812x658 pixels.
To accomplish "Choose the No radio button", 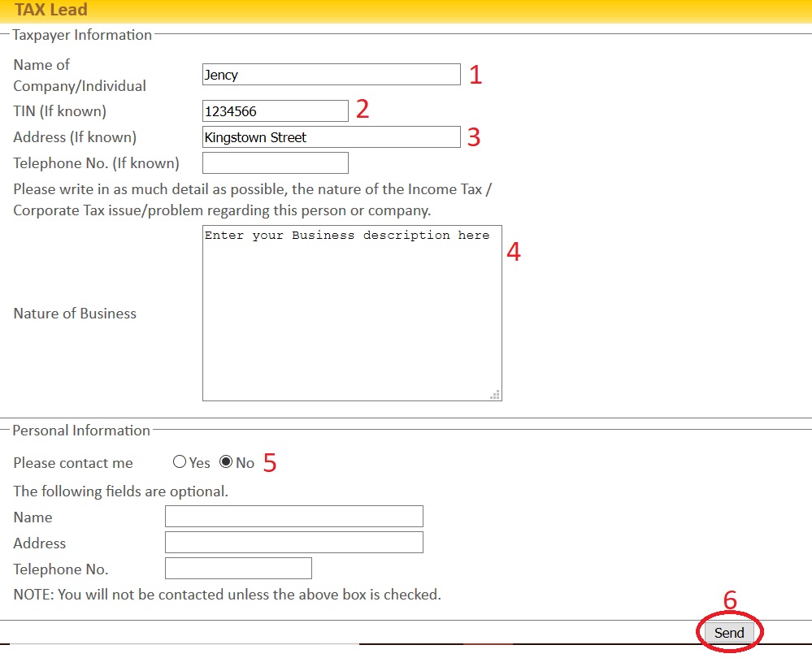I will point(226,462).
